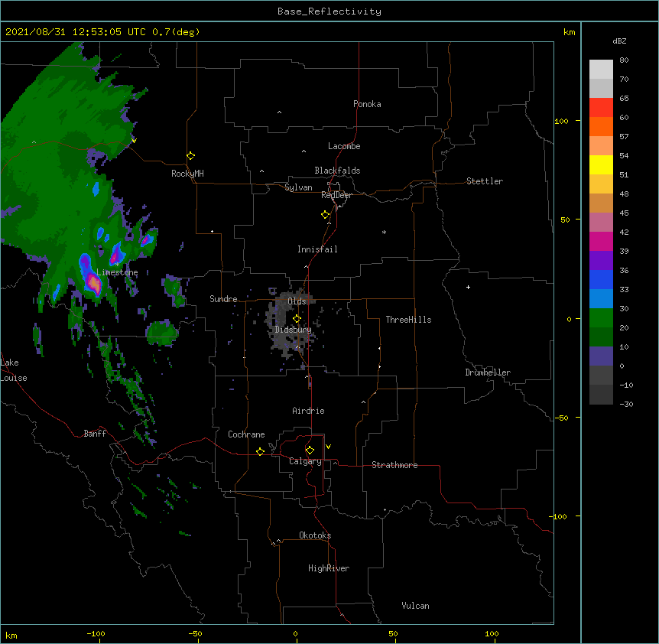Click the Lacombe city label

tap(344, 146)
